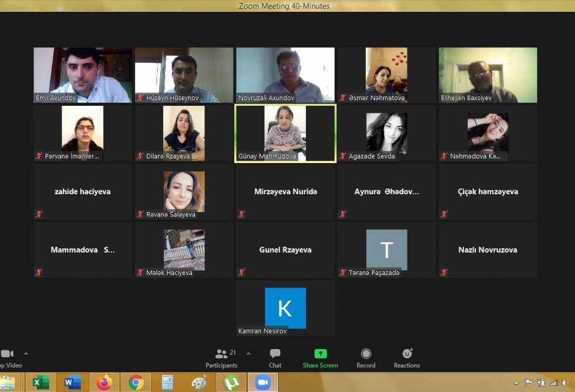
Task: Click the network signal tray icon
Action: tap(553, 383)
